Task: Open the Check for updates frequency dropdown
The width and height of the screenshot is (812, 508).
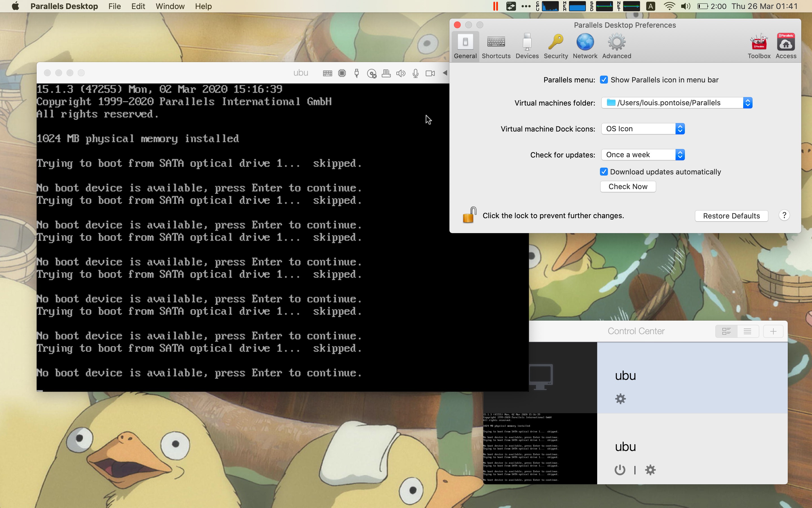Action: [643, 155]
